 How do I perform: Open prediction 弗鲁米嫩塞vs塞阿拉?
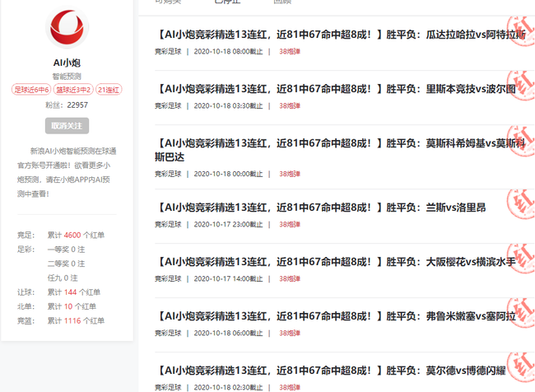click(x=335, y=316)
